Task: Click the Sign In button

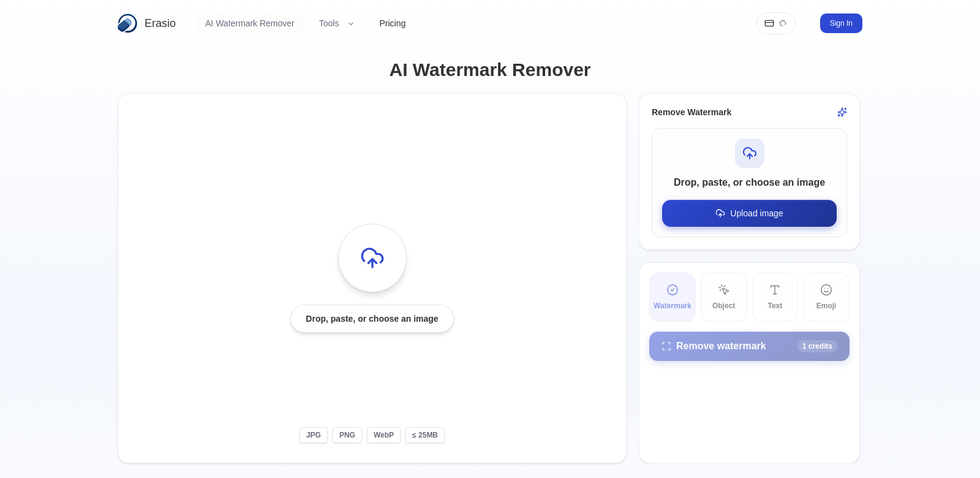Action: pos(841,23)
